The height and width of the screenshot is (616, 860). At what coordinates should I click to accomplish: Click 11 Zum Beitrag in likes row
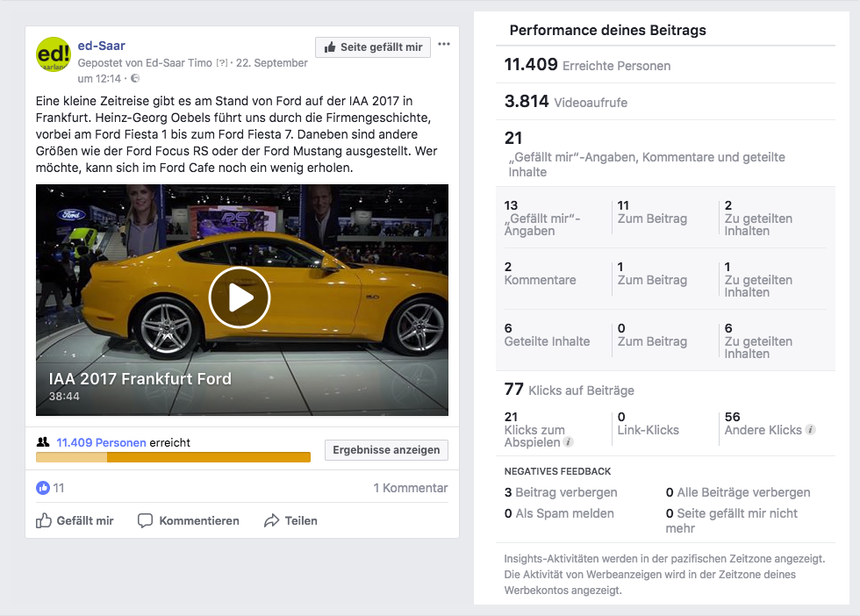point(652,211)
